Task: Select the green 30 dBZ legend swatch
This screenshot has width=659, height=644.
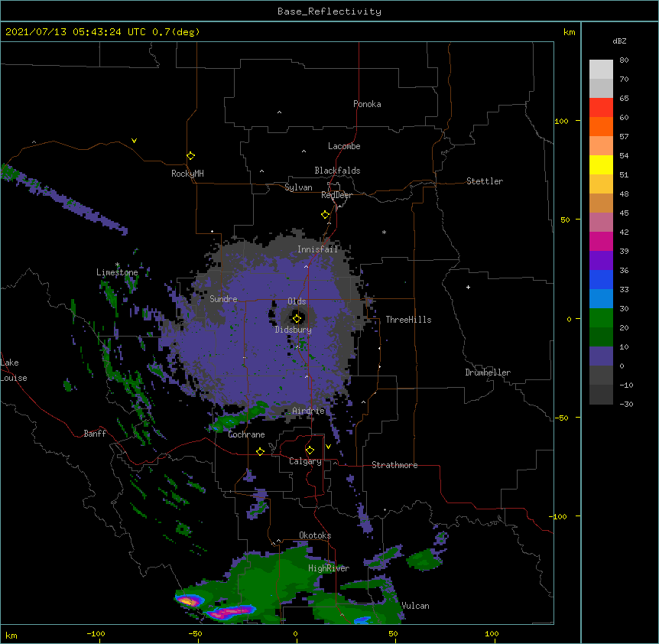Action: point(601,318)
